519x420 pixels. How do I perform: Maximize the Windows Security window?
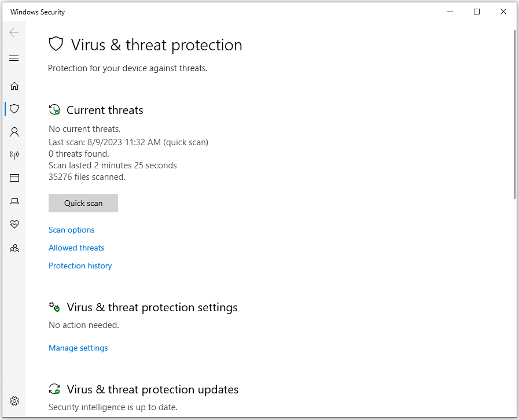point(477,12)
